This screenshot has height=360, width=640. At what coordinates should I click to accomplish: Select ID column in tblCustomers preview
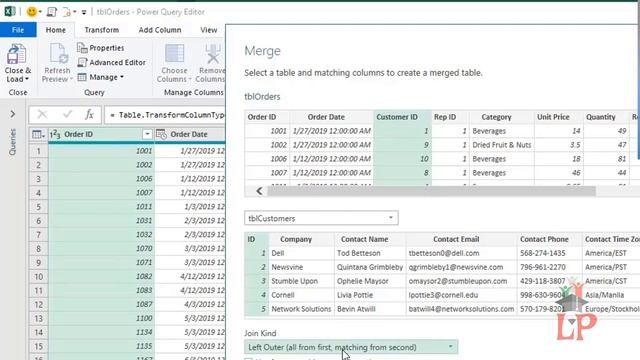pyautogui.click(x=256, y=239)
